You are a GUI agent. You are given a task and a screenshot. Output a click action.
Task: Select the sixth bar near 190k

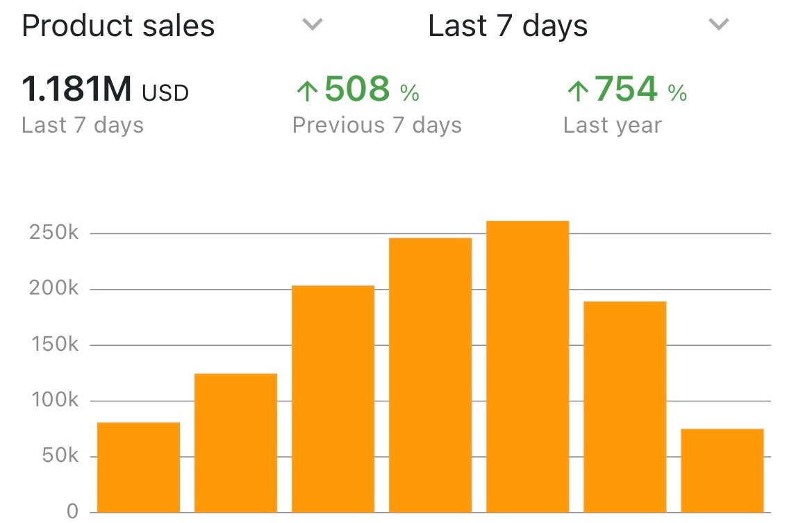[x=625, y=407]
